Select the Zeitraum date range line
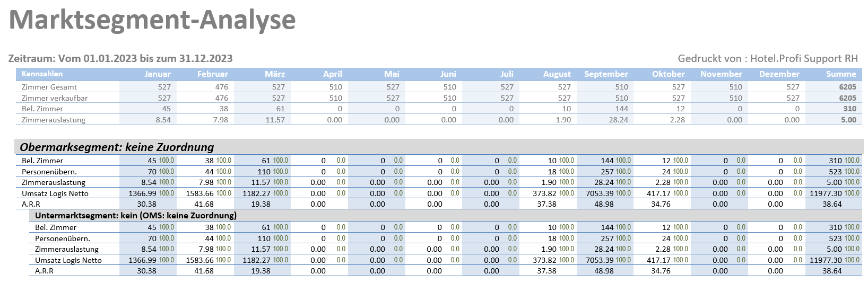 click(120, 58)
